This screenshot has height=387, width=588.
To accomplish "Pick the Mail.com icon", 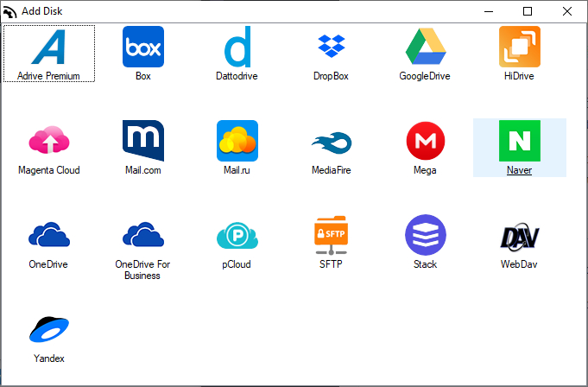I will click(x=143, y=141).
